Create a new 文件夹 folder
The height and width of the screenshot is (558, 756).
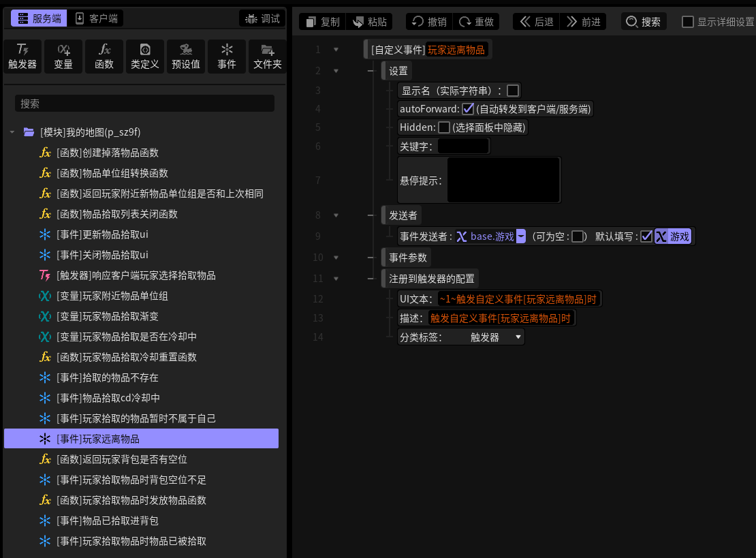(268, 57)
